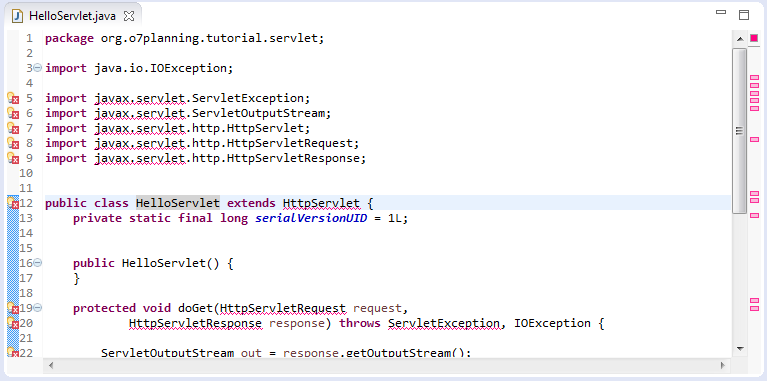Collapse the HelloServlet constructor at line 16
Image resolution: width=767 pixels, height=381 pixels.
tap(38, 263)
